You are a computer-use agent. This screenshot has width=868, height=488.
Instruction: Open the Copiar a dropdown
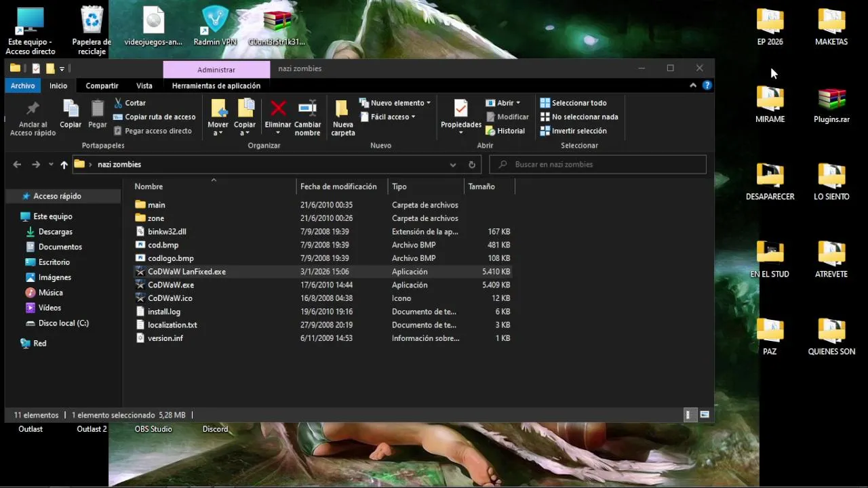click(x=245, y=117)
